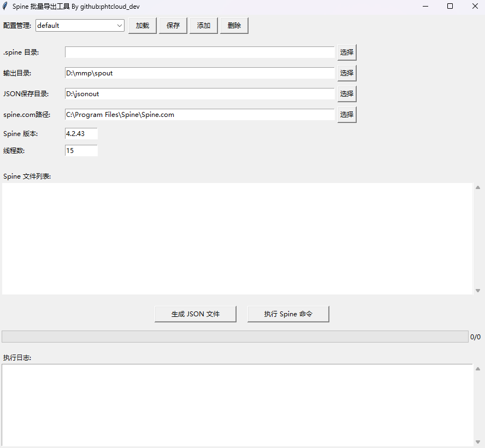The image size is (485, 448).
Task: Click 选择 next to .spine 目录
Action: click(x=347, y=52)
